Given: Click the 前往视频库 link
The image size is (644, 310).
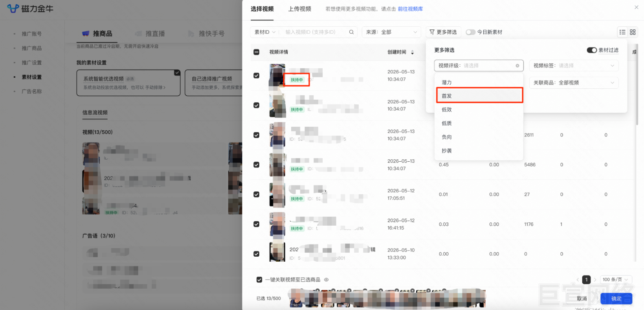Looking at the screenshot, I should [x=410, y=9].
